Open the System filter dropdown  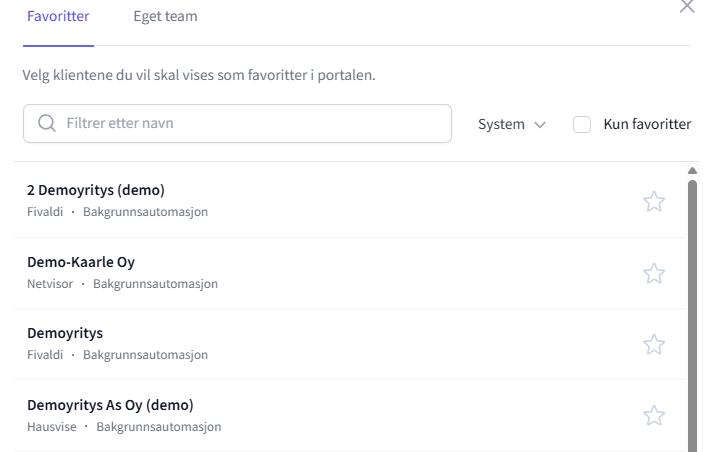tap(511, 124)
